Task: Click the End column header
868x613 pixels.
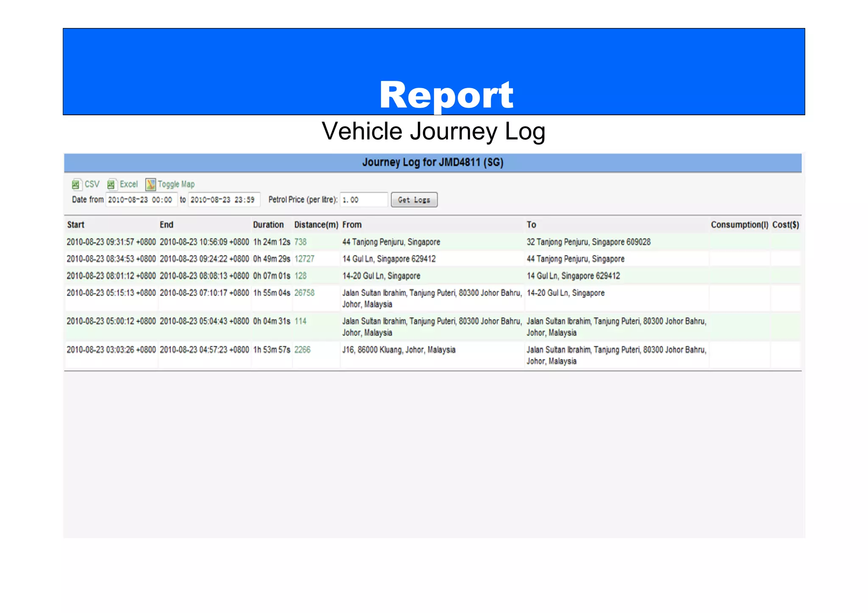Action: pyautogui.click(x=166, y=225)
